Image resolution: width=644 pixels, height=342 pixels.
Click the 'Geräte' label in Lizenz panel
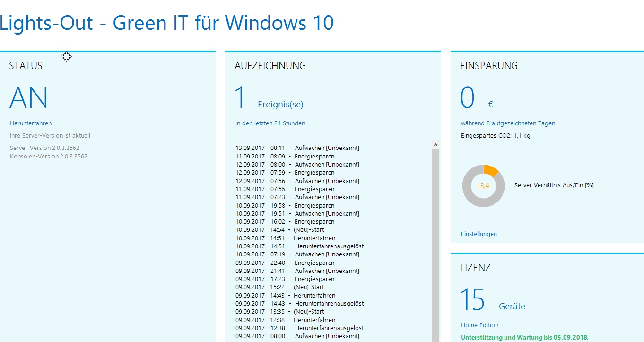pos(512,307)
